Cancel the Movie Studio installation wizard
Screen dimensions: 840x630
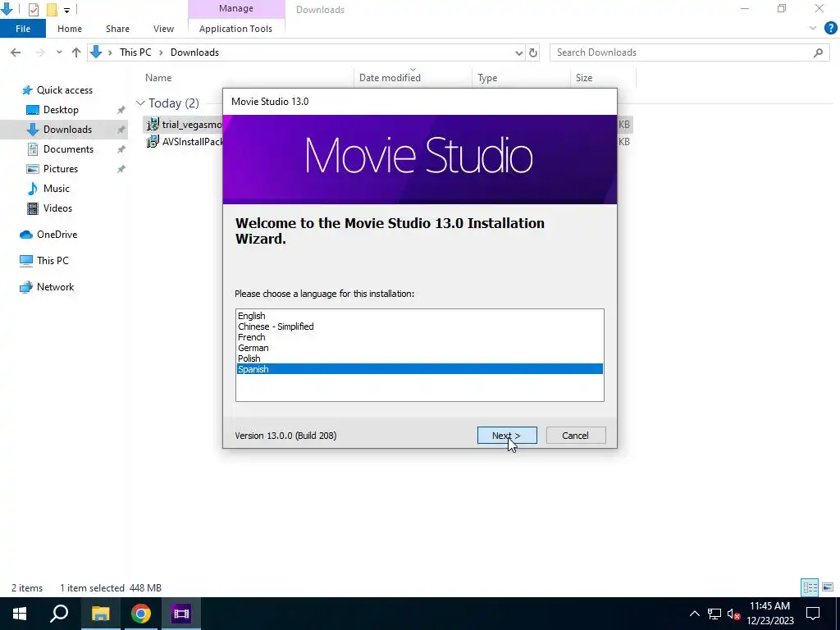[x=576, y=436]
